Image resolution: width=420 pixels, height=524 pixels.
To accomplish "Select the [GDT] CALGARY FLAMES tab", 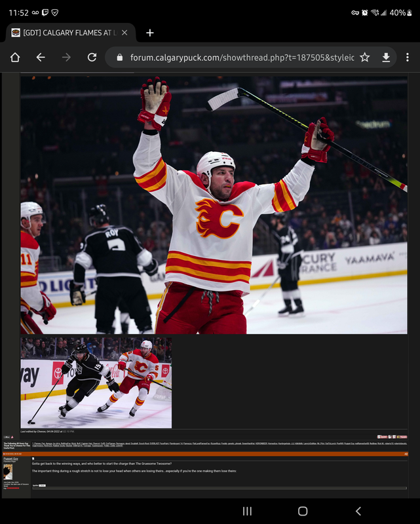I will pyautogui.click(x=70, y=33).
